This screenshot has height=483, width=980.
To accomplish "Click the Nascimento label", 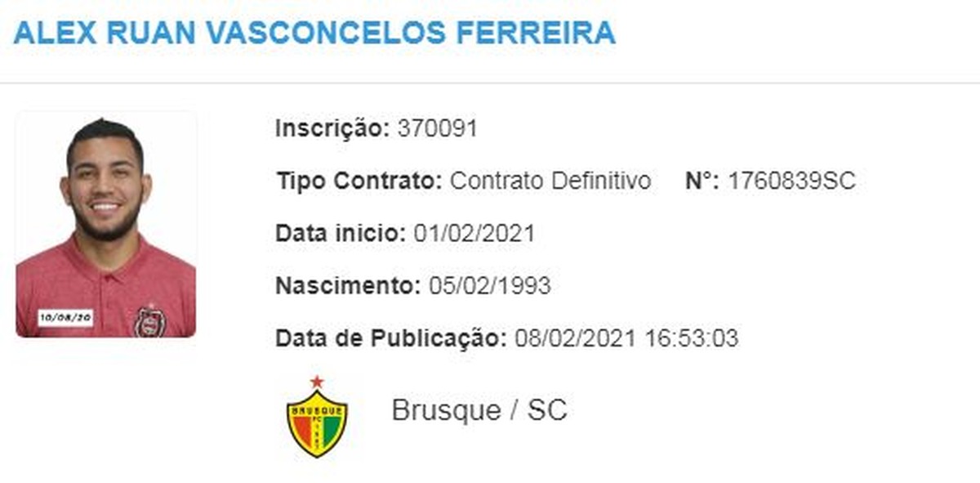I will click(348, 285).
